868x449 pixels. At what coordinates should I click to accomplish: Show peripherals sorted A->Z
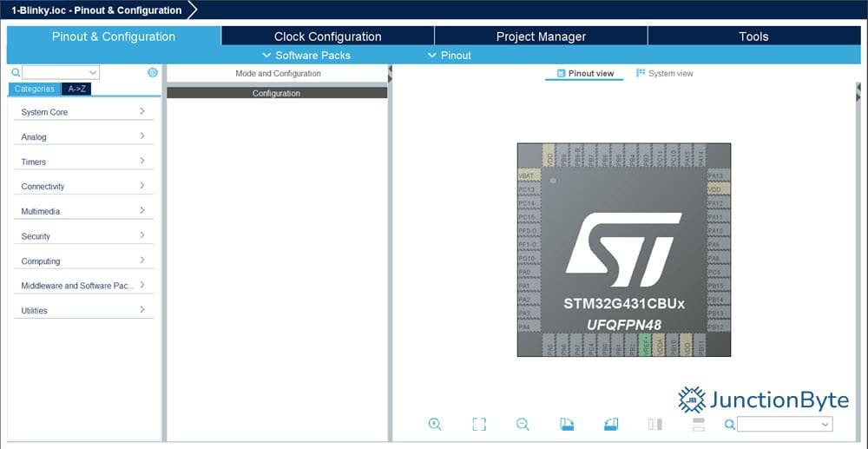pyautogui.click(x=76, y=89)
